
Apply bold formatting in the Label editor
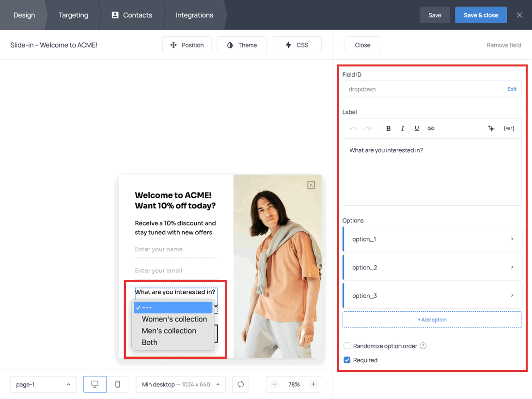click(388, 128)
